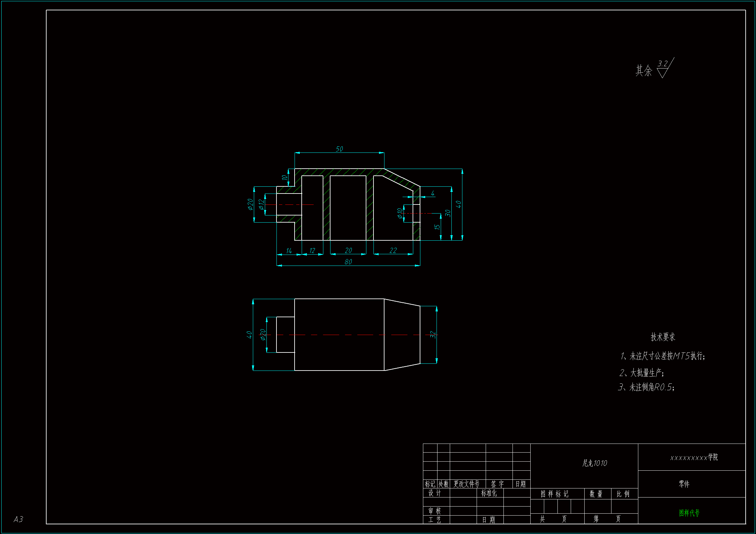This screenshot has width=756, height=534.
Task: Select the note 未注尺寸公差按MT5执行
Action: [663, 356]
